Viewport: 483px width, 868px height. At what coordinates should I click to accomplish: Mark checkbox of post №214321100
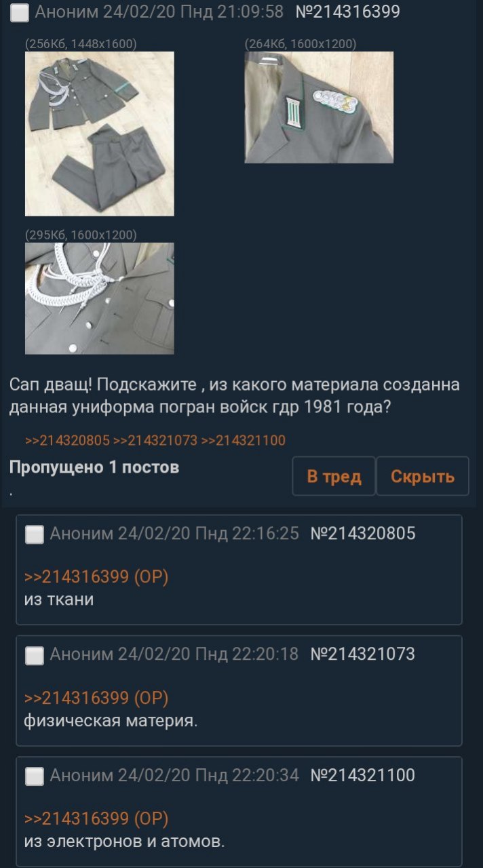(35, 776)
